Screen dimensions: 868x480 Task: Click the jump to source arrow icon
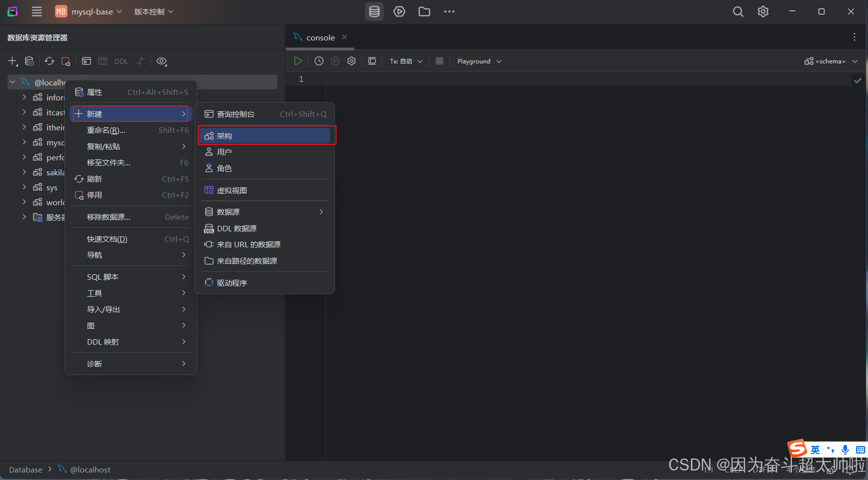140,61
